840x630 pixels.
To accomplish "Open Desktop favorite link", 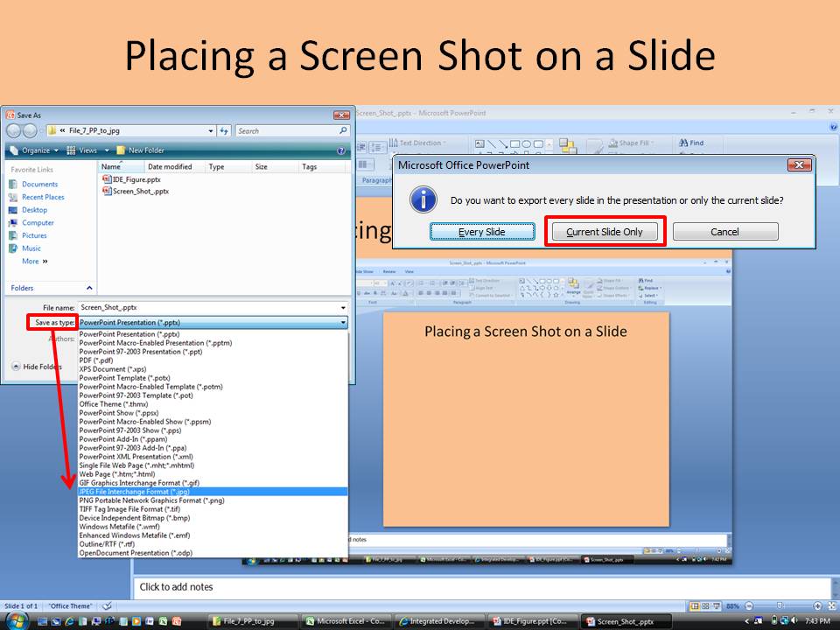I will coord(34,209).
